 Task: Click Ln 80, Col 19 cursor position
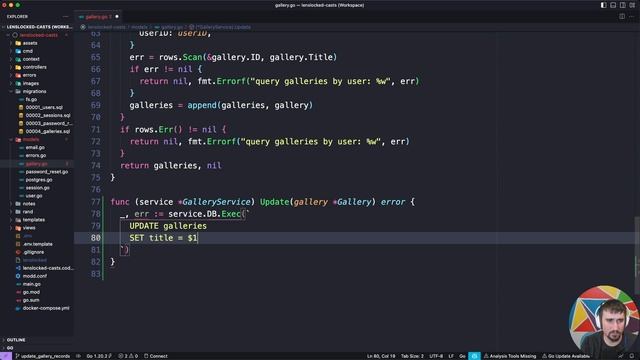tap(381, 356)
